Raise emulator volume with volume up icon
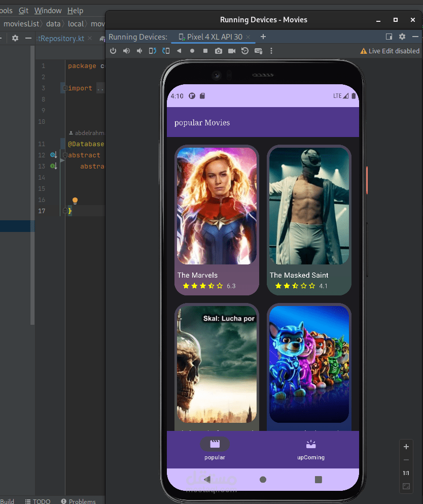 [x=126, y=51]
